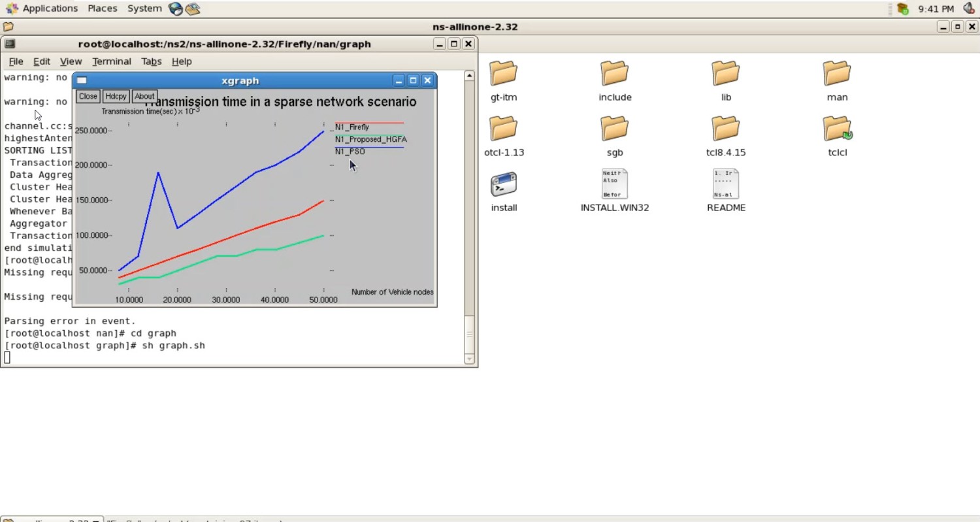Open the tcl8.4.15 folder

[726, 129]
